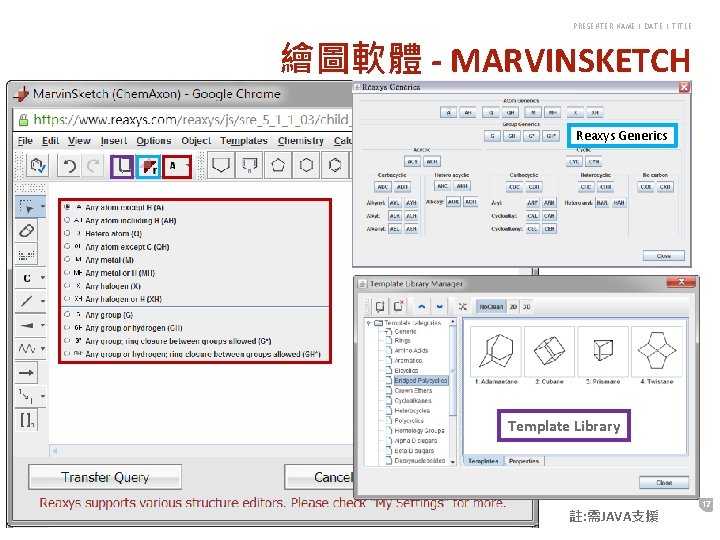Click Close in Template Library Manager
Screen dimensions: 720x540
tap(664, 483)
